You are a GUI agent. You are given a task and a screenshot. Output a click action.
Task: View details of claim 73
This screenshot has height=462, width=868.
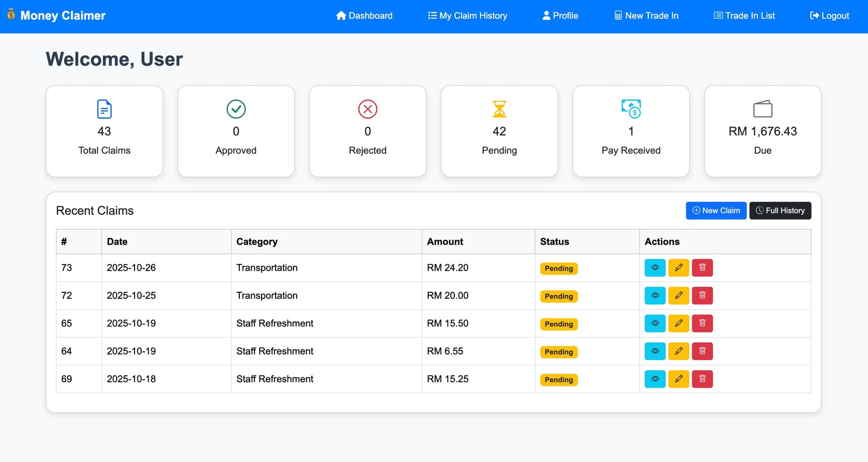tap(655, 268)
